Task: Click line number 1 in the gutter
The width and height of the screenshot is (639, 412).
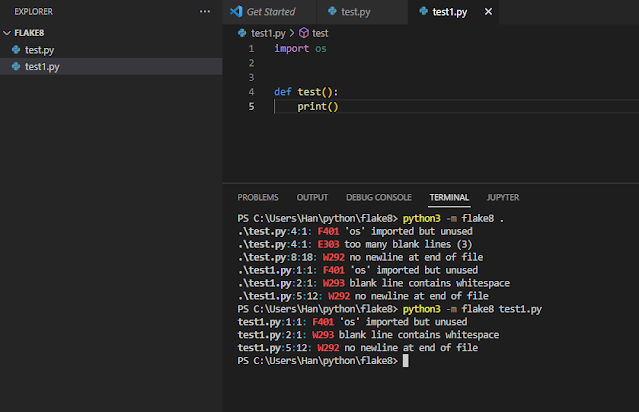Action: 251,49
